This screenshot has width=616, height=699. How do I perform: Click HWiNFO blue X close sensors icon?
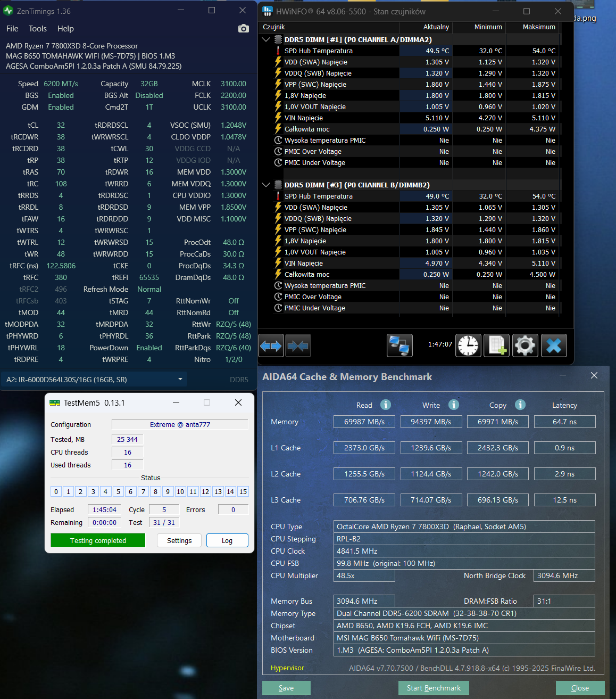[554, 346]
